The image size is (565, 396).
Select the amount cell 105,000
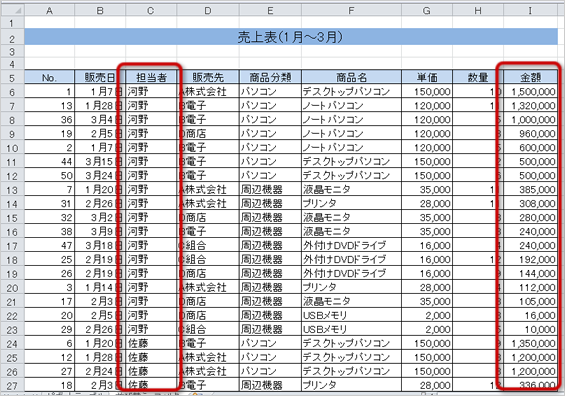click(x=530, y=302)
